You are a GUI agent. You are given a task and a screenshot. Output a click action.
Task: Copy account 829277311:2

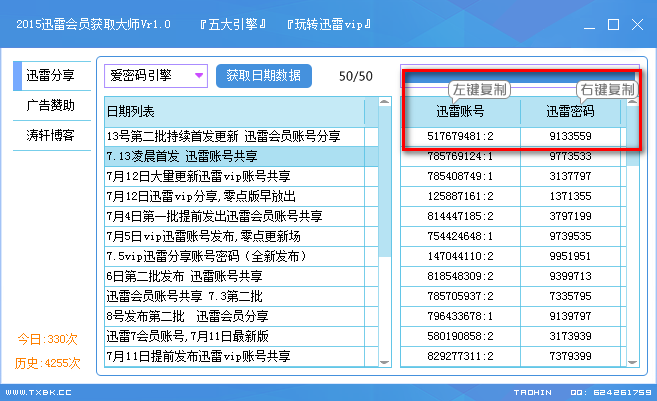point(460,356)
